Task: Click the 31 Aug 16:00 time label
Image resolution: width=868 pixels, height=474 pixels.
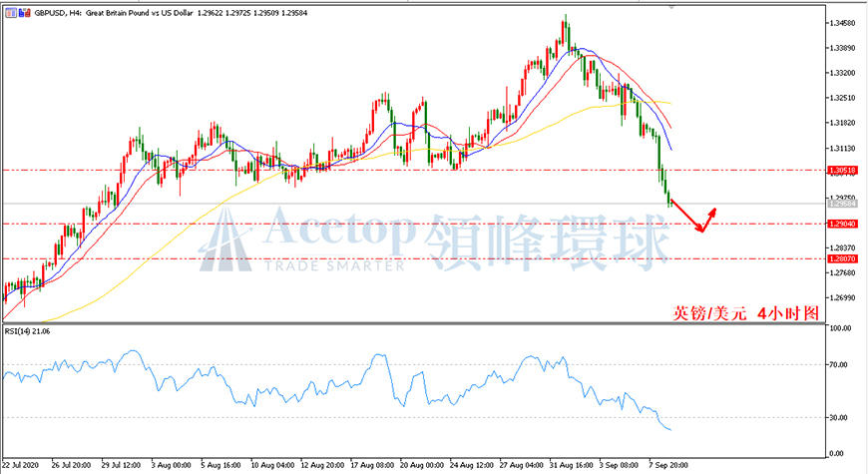Action: [572, 465]
